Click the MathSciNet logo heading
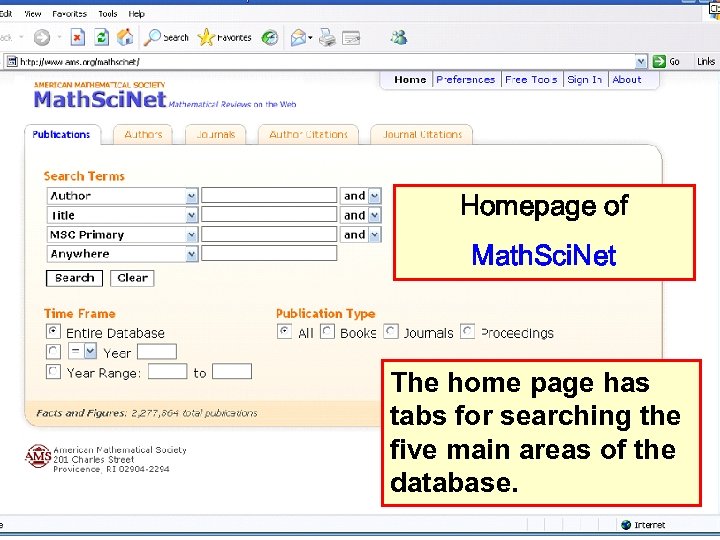This screenshot has width=720, height=540. [100, 99]
